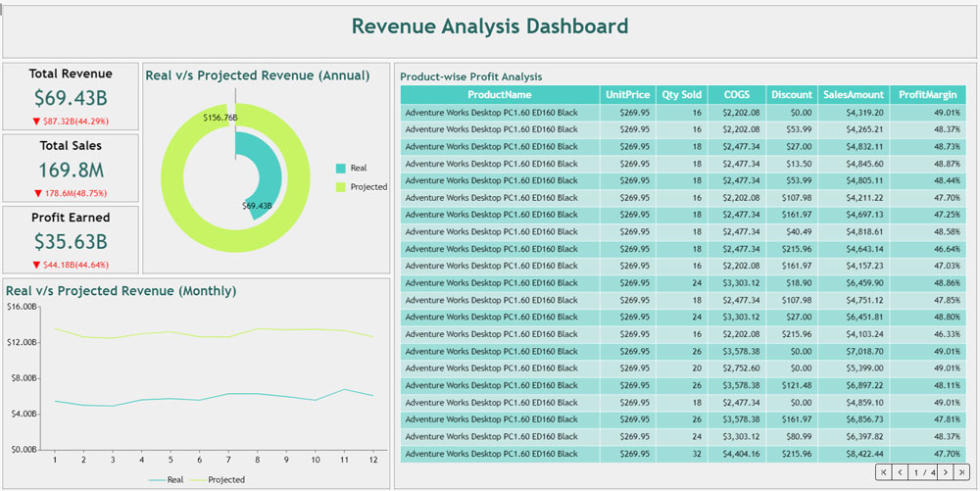
Task: Toggle the Projected series in donut legend
Action: [361, 187]
